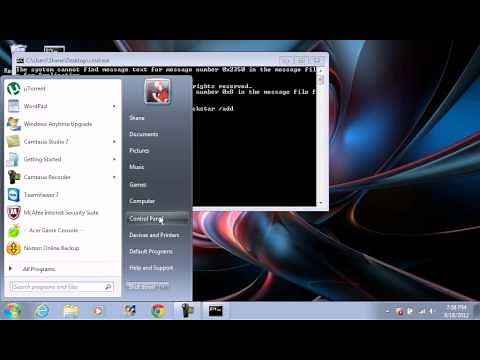Image resolution: width=480 pixels, height=360 pixels.
Task: Open the user account picture
Action: [x=157, y=91]
